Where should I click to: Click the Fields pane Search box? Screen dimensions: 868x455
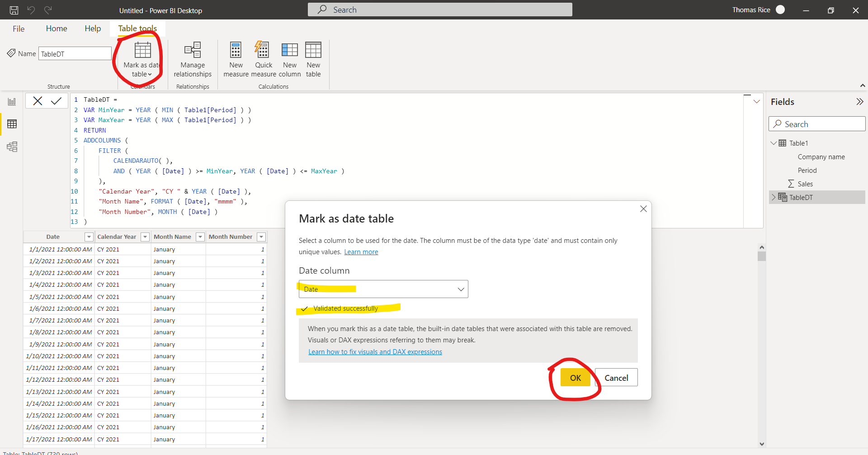(817, 124)
